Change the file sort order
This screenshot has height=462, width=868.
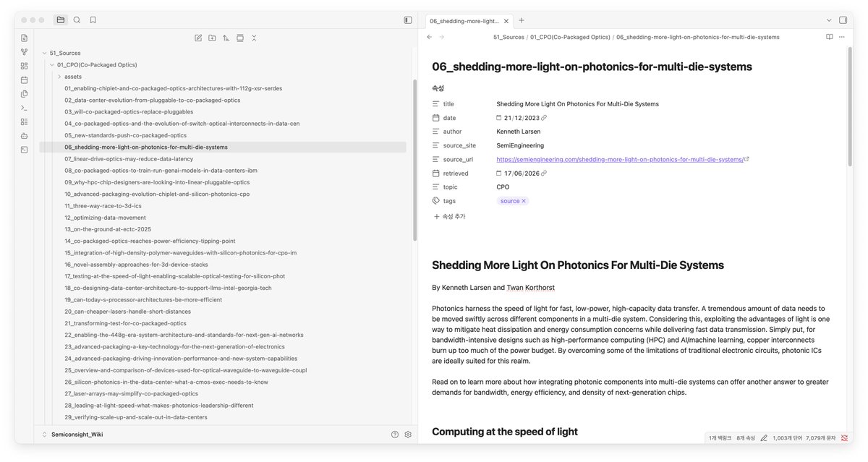(x=226, y=38)
